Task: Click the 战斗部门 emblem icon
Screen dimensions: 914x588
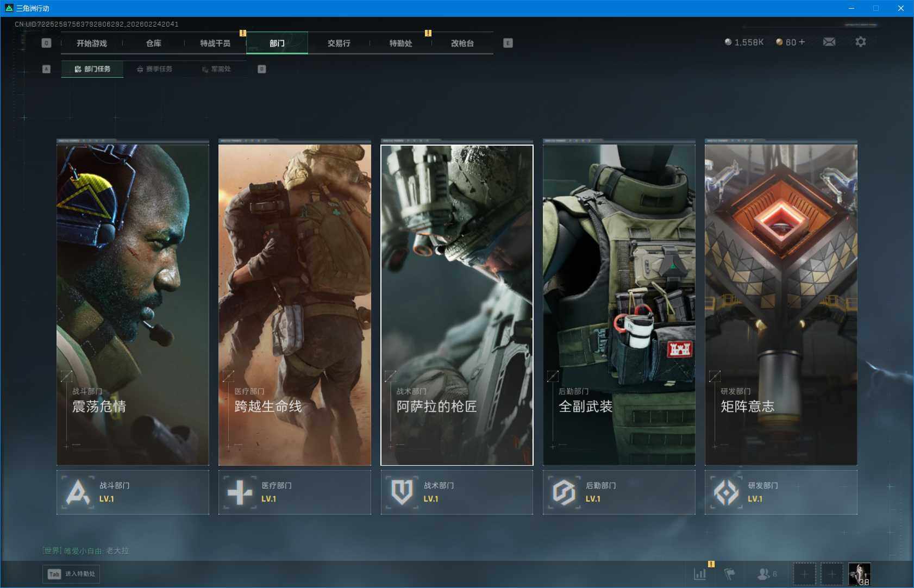Action: [78, 492]
